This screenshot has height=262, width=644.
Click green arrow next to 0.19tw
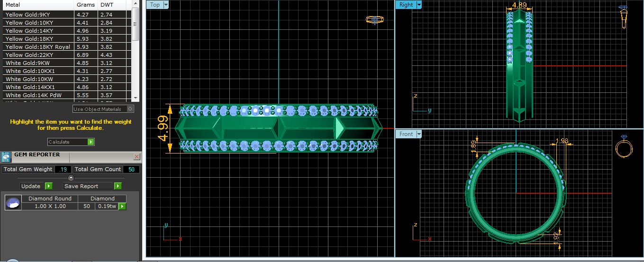pyautogui.click(x=122, y=207)
